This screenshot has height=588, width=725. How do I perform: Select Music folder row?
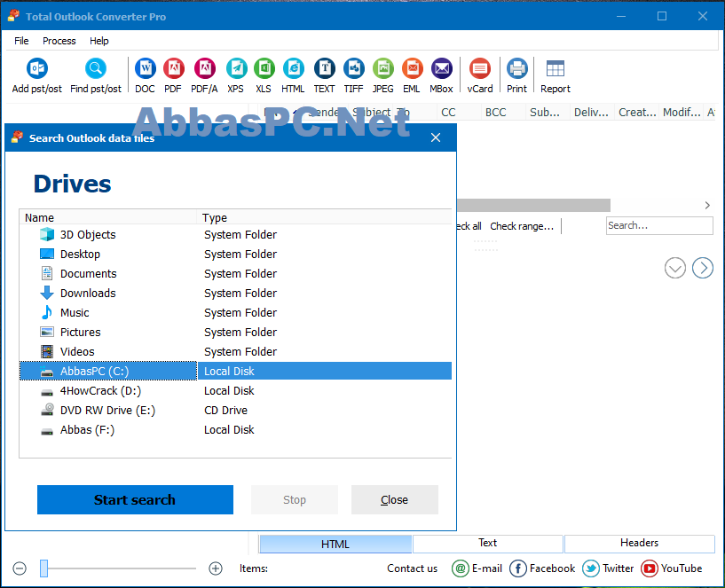pyautogui.click(x=235, y=313)
